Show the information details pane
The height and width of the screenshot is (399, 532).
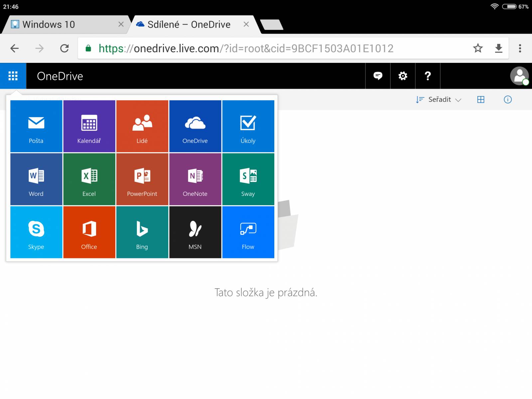pos(508,99)
